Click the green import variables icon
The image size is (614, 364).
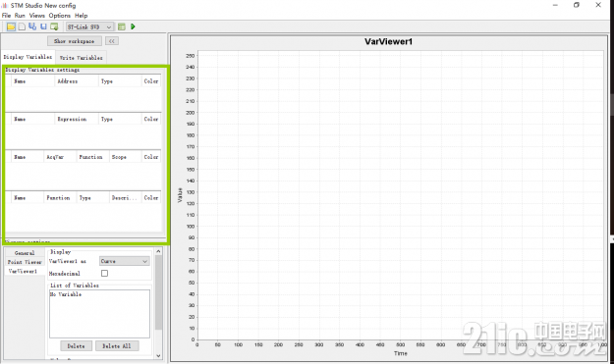[54, 26]
